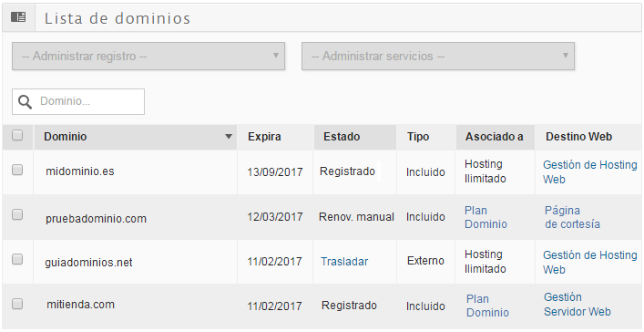The width and height of the screenshot is (644, 332).
Task: Click the Asociado a column header
Action: coord(494,137)
